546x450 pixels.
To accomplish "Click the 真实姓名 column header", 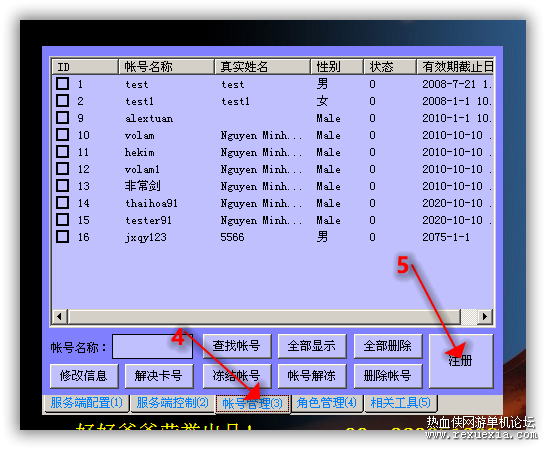I will click(x=262, y=67).
